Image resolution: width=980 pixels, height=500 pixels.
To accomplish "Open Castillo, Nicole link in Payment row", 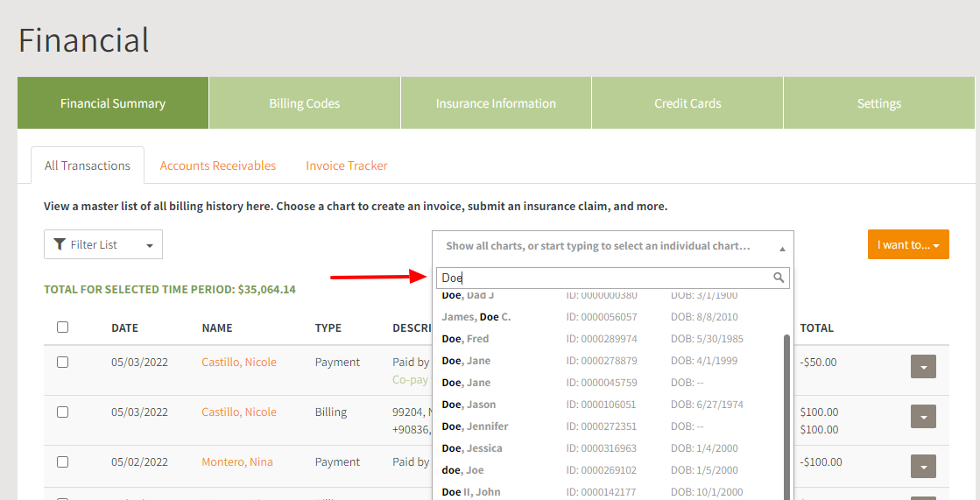I will click(239, 363).
